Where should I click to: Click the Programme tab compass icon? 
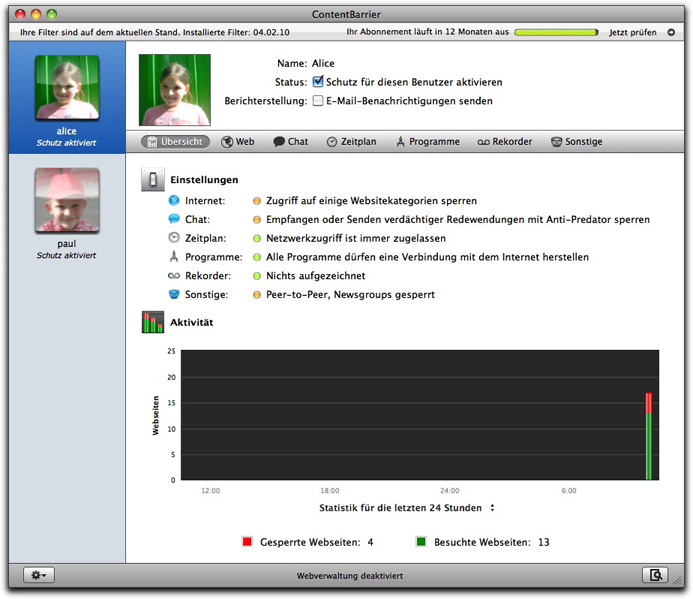point(400,141)
